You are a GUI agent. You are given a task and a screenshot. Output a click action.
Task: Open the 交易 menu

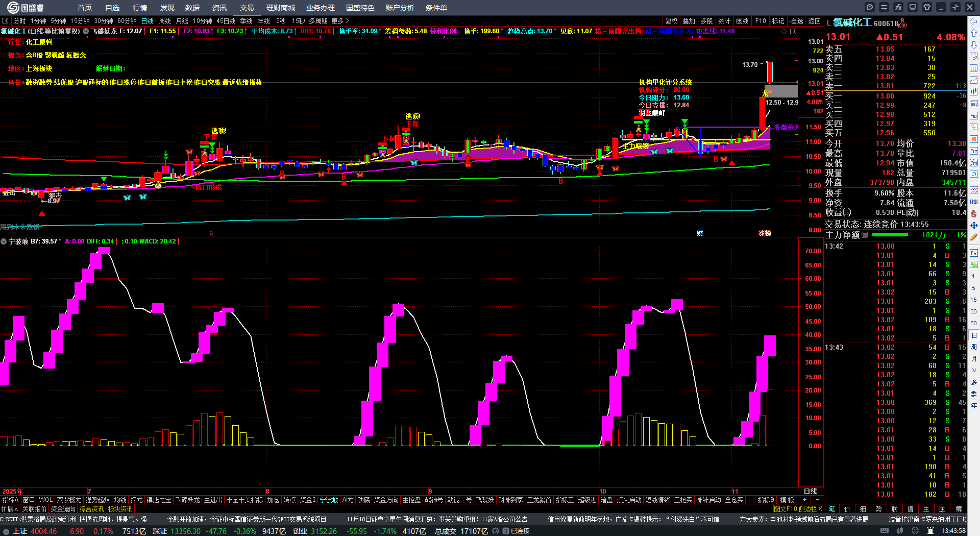pos(247,8)
